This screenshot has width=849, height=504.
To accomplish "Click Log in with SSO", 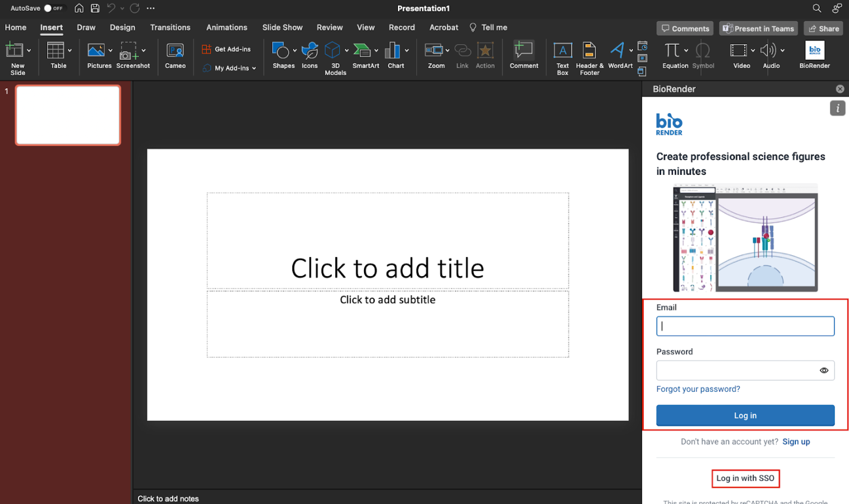I will pos(745,478).
